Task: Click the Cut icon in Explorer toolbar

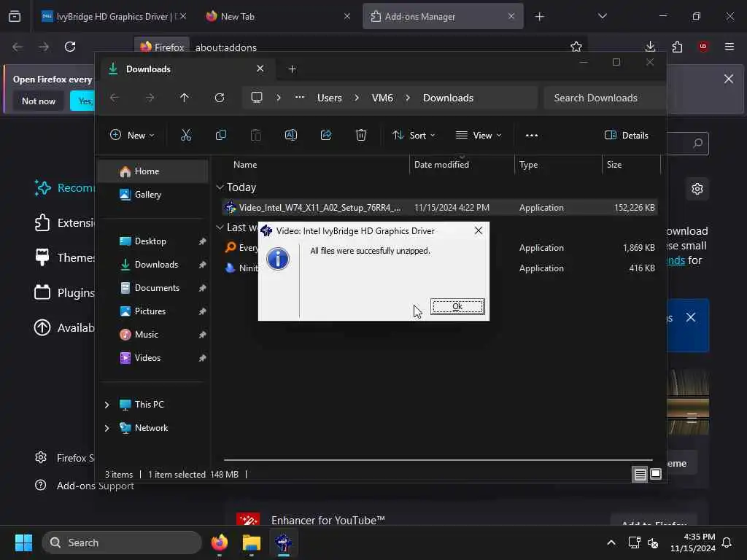Action: coord(186,135)
